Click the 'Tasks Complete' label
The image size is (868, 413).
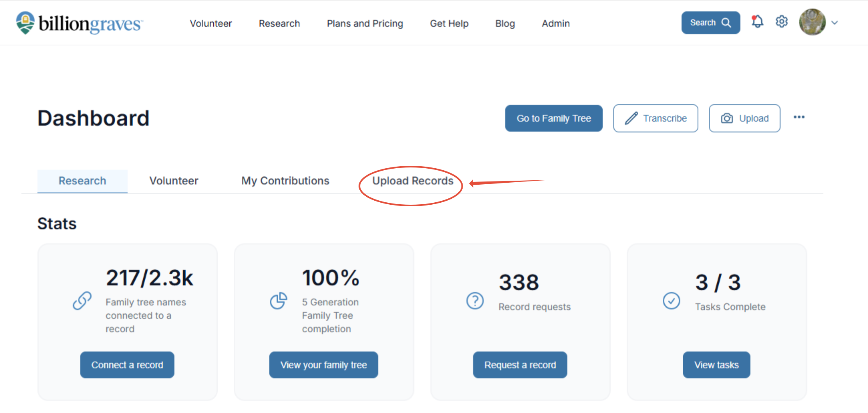730,307
